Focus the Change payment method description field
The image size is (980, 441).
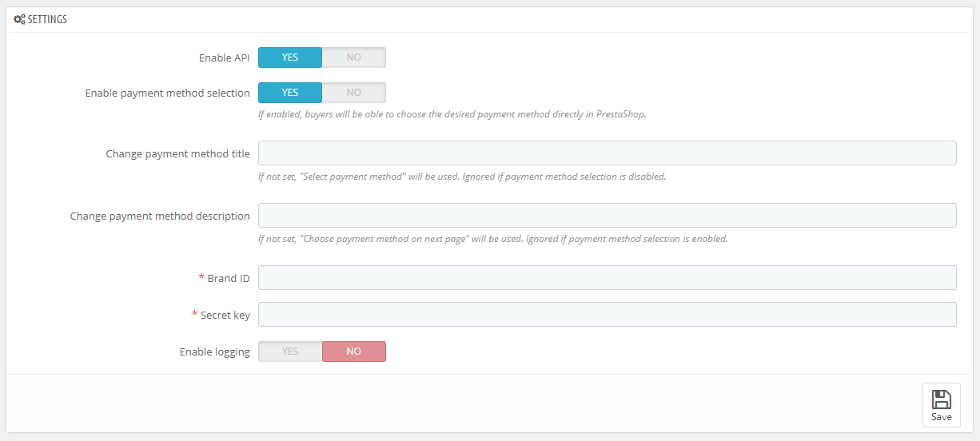pos(608,216)
